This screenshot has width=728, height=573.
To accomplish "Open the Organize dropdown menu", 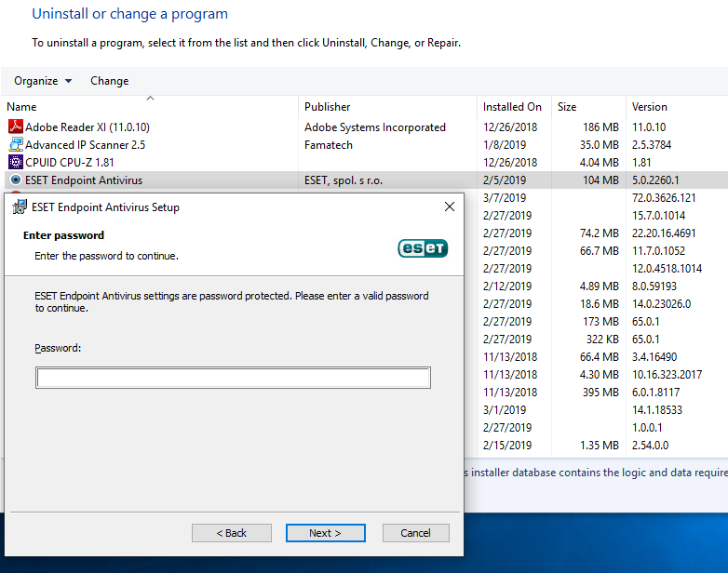I will (x=43, y=81).
